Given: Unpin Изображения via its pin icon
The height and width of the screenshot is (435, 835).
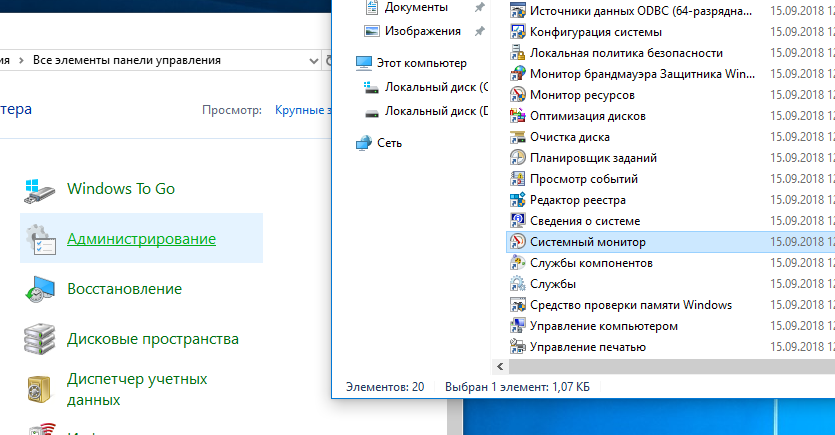Looking at the screenshot, I should tap(480, 31).
